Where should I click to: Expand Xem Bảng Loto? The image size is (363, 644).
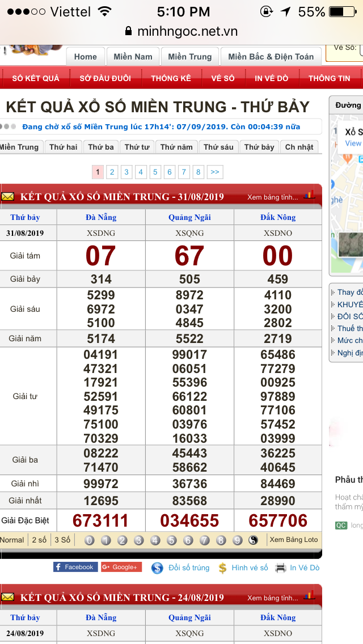click(x=293, y=540)
